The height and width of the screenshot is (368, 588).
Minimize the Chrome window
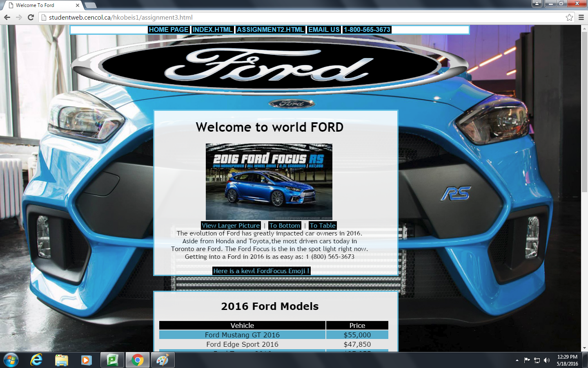click(x=551, y=4)
